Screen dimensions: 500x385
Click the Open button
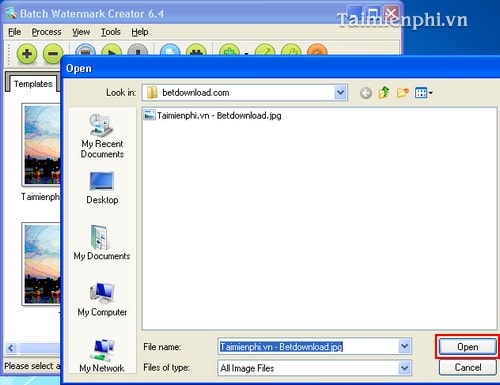(x=467, y=347)
